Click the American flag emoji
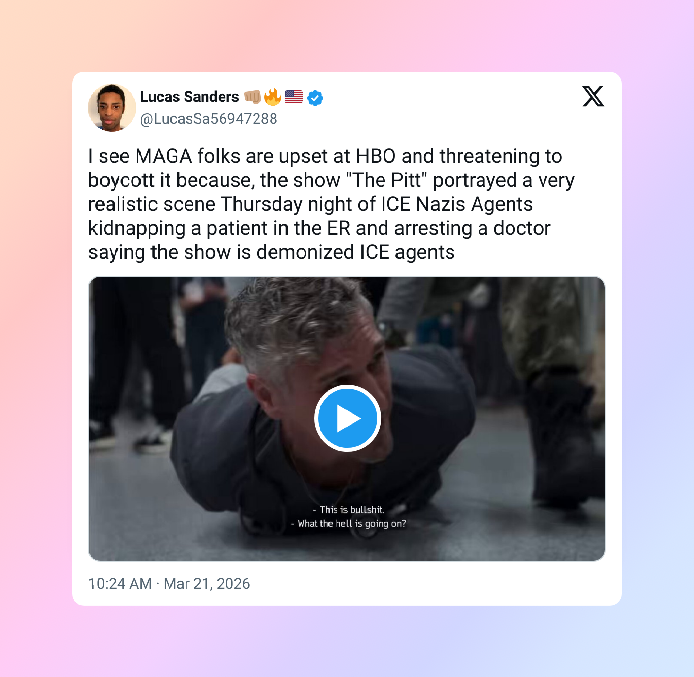This screenshot has height=677, width=694. (x=294, y=96)
